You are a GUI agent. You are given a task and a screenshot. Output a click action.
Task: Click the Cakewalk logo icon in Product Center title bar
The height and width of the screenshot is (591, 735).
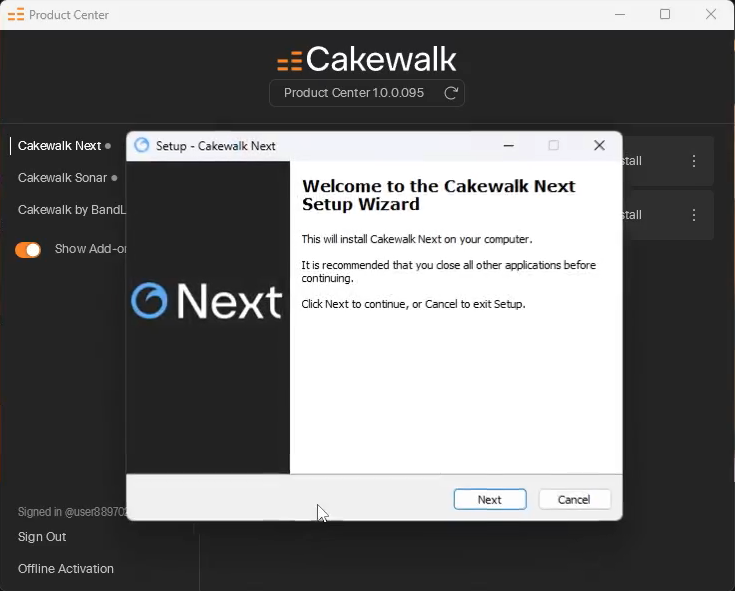pyautogui.click(x=16, y=15)
